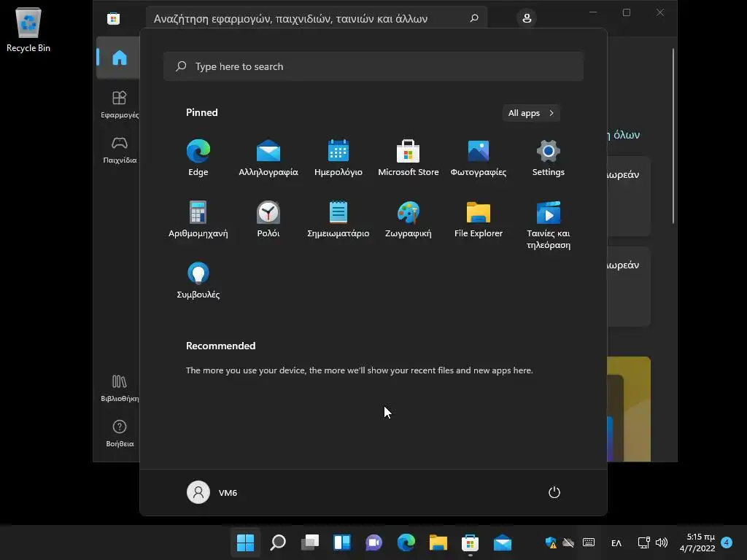Click the Store window vertical scrollbar
The image size is (747, 560).
673,136
